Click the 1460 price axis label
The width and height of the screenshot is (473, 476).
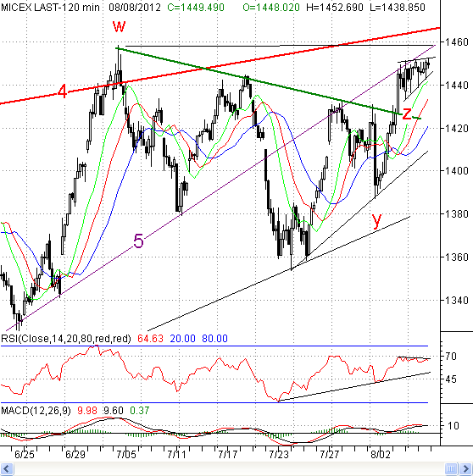tap(457, 42)
